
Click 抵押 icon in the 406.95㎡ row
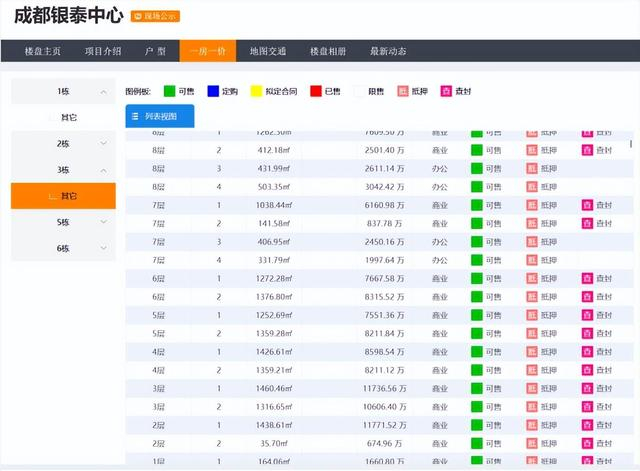[532, 242]
